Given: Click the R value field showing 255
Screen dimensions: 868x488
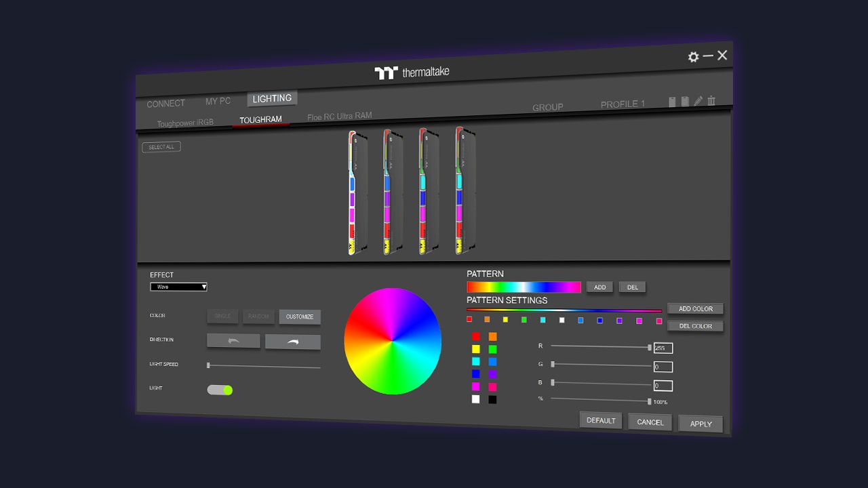Looking at the screenshot, I should click(x=663, y=348).
